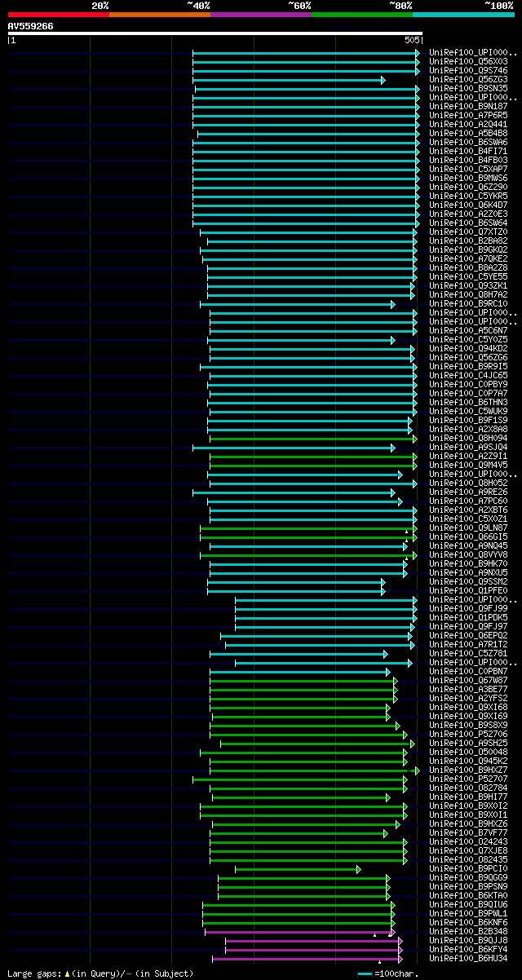Select the UniRef100_B9MWS6 label
Screen dimensions: 522x980
(x=468, y=178)
